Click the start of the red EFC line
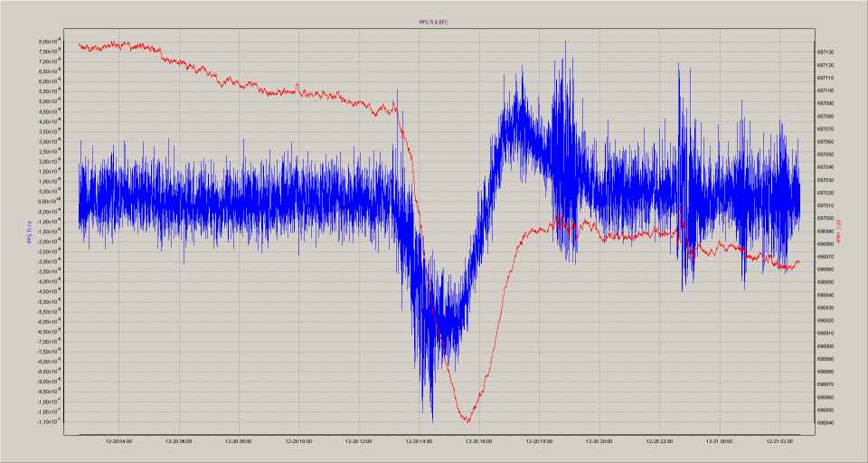The image size is (868, 463). pyautogui.click(x=80, y=44)
